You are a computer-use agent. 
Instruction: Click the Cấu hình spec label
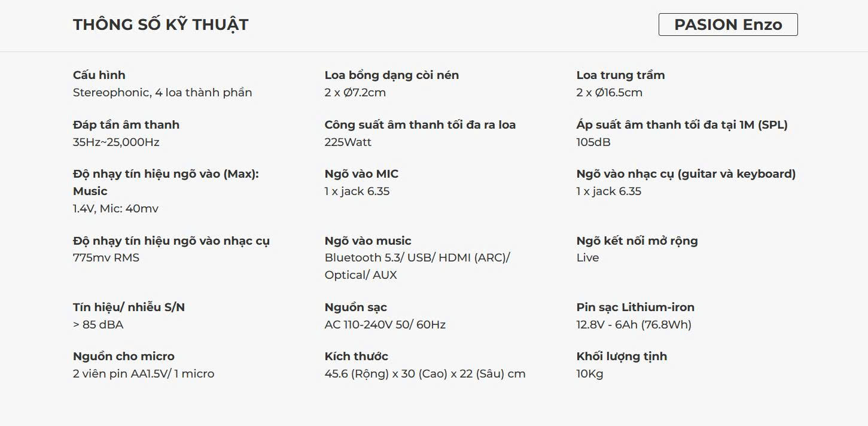click(x=99, y=75)
